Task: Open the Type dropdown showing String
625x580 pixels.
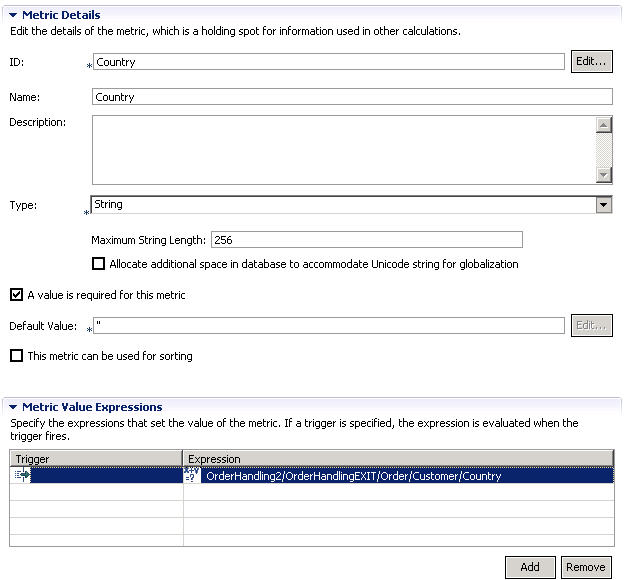Action: 603,205
